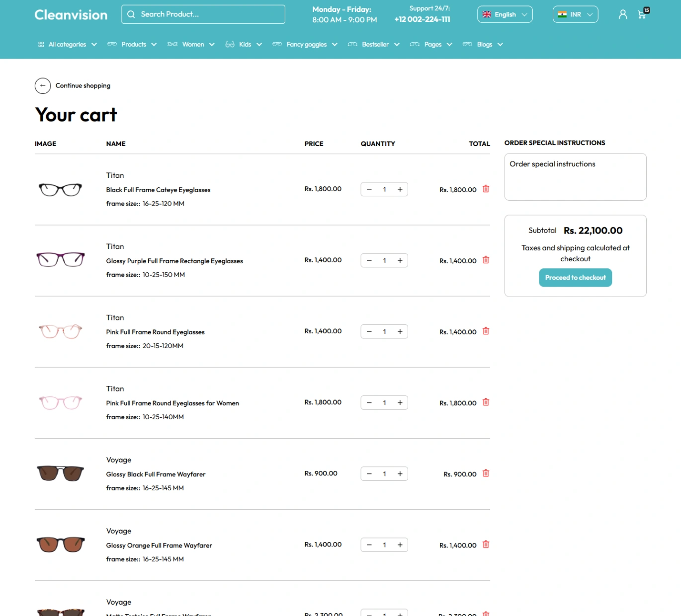Increase quantity of Pink Round Eyeglasses 20-15-120MM
Screen dimensions: 681x616
(x=400, y=331)
